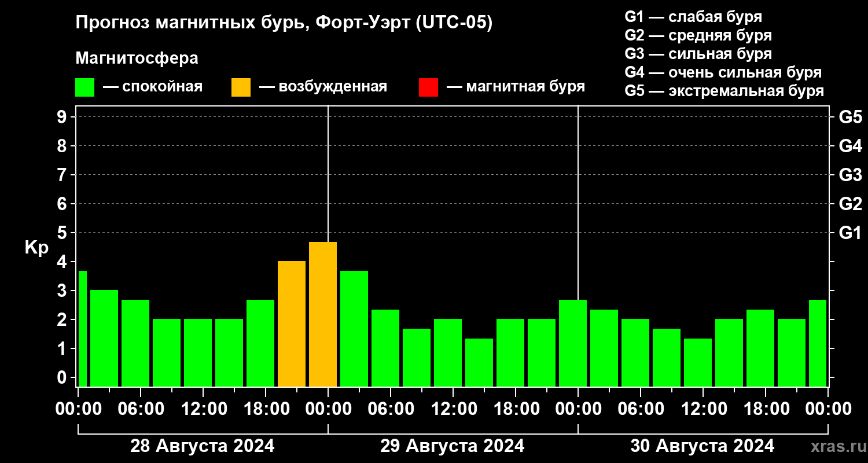This screenshot has height=463, width=868.
Task: Click the 'Kp' axis label
Action: coord(36,247)
